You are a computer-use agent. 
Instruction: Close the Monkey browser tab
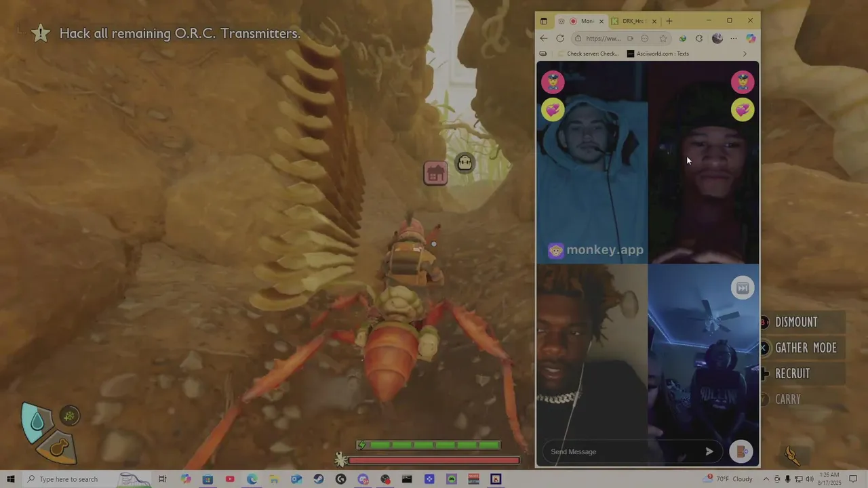601,21
